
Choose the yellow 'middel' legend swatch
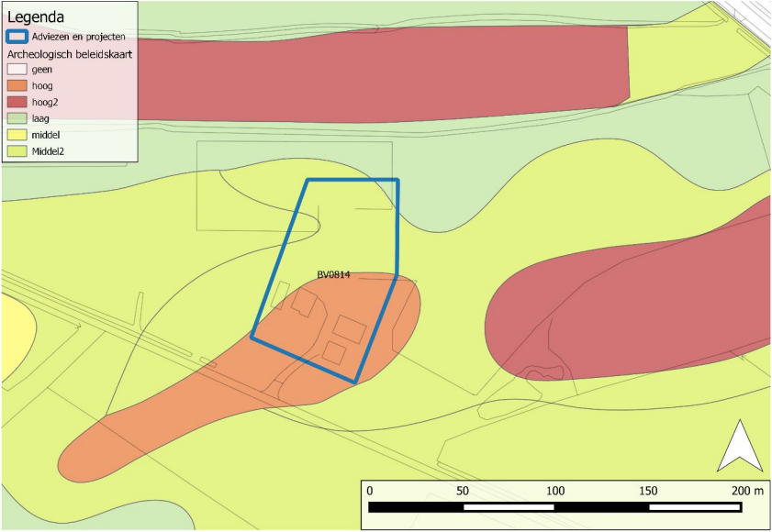coord(17,135)
